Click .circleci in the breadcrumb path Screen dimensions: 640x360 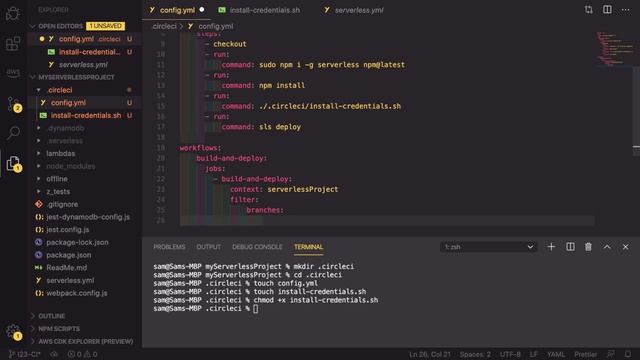pos(164,26)
